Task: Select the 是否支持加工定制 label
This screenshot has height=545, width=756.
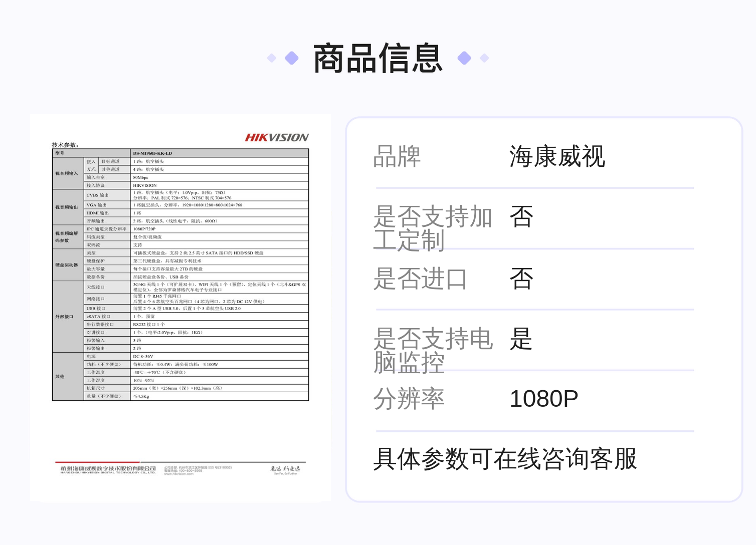Action: (x=433, y=228)
